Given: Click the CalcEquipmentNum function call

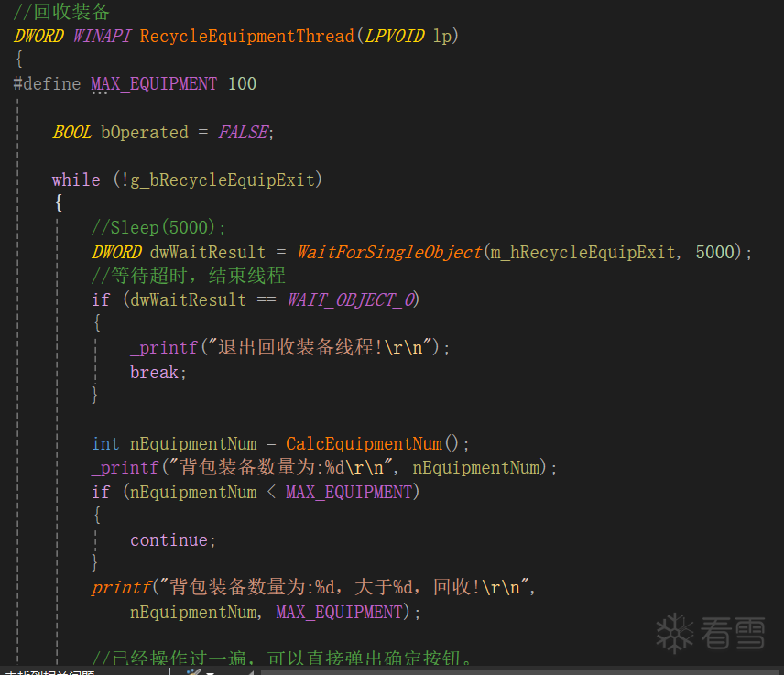Looking at the screenshot, I should 364,443.
